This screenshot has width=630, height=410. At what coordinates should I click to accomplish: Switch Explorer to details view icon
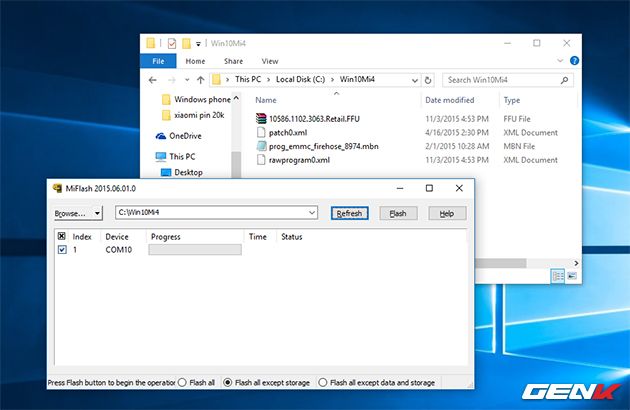(558, 276)
